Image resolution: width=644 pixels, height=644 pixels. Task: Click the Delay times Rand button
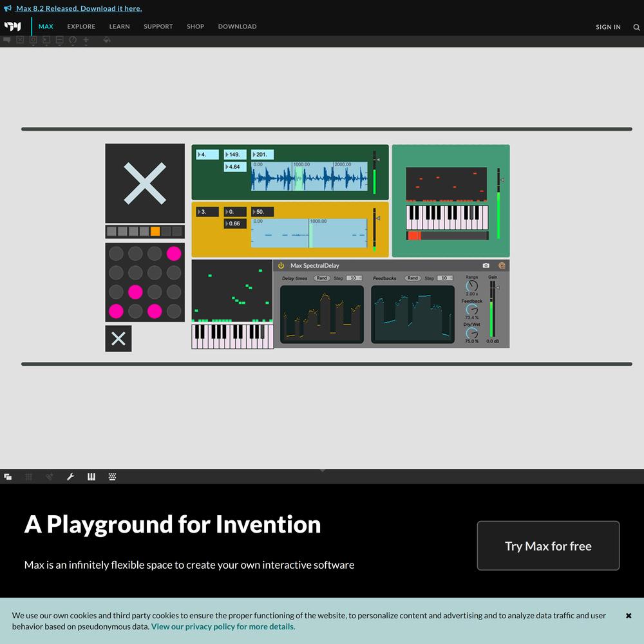[321, 278]
